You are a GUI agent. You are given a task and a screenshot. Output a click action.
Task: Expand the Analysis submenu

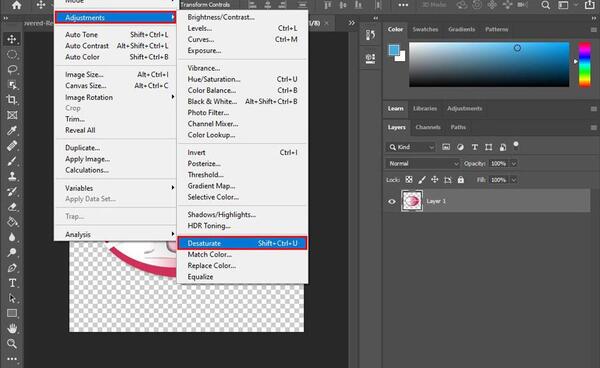coord(115,234)
